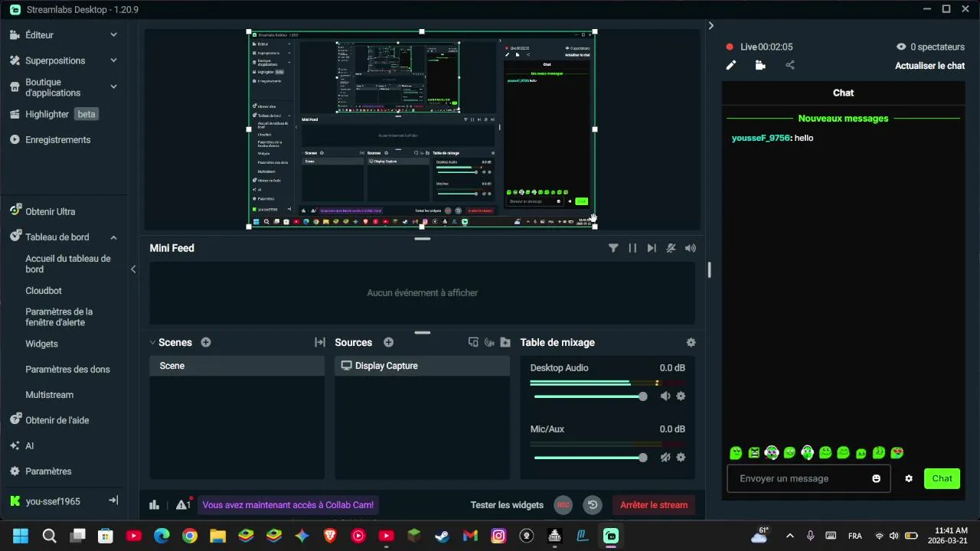Add a new source with plus icon
This screenshot has height=551, width=980.
pos(388,343)
